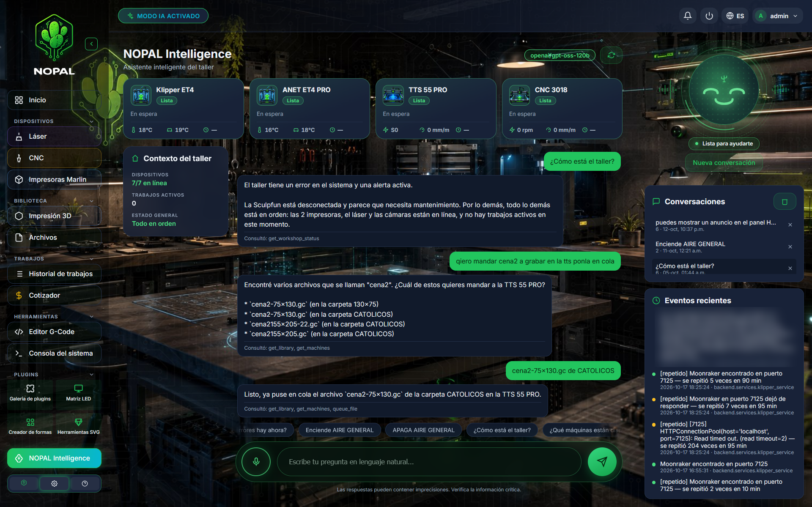
Task: Click 'Enciende AIRE GENERAL' suggestion chip
Action: pyautogui.click(x=340, y=430)
